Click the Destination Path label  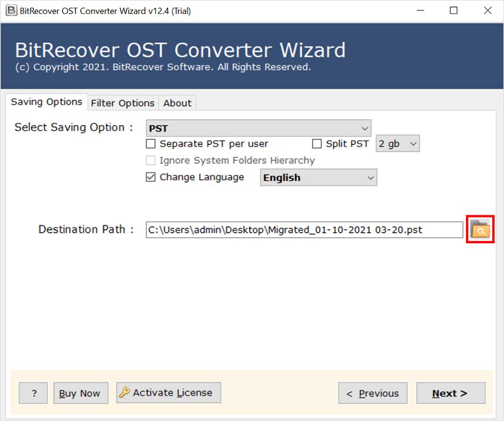[x=86, y=229]
